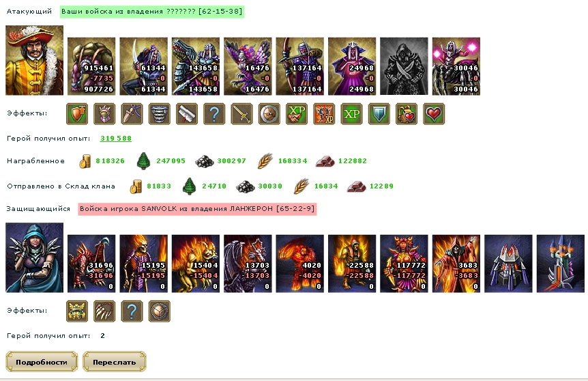The image size is (588, 381).
Task: Click the unit card showing 915461 troops
Action: tap(91, 66)
